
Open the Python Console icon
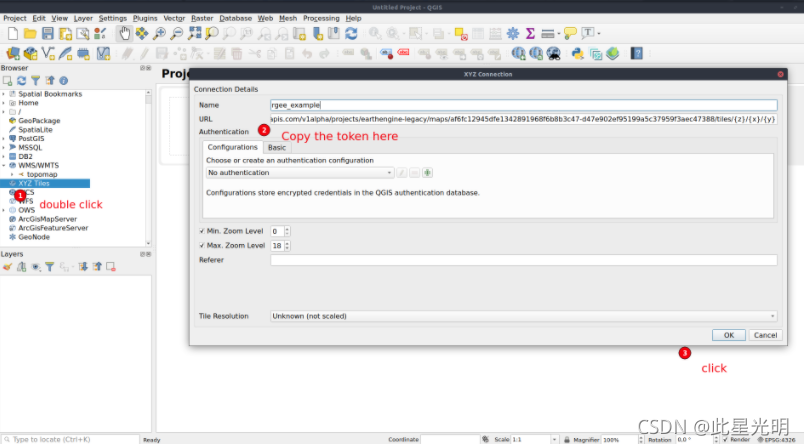point(578,53)
